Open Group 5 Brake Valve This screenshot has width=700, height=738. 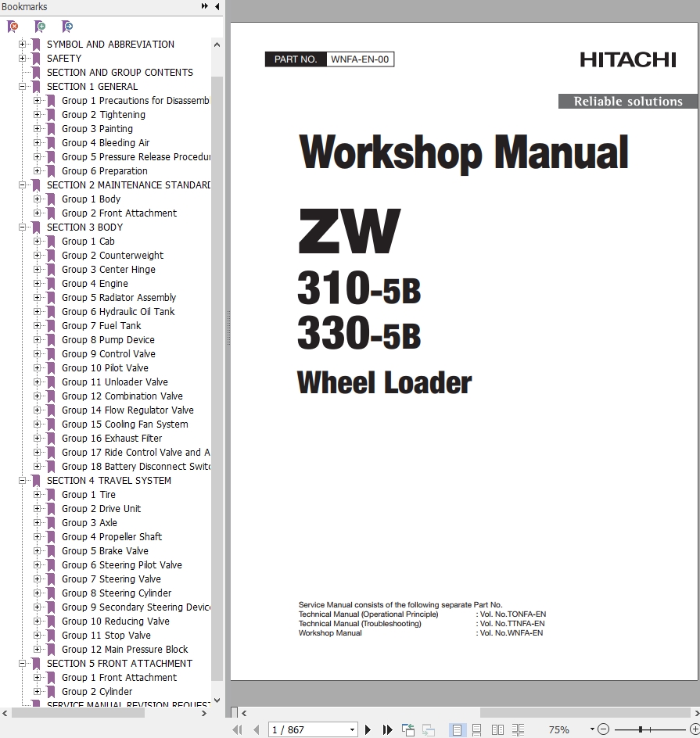[x=105, y=551]
